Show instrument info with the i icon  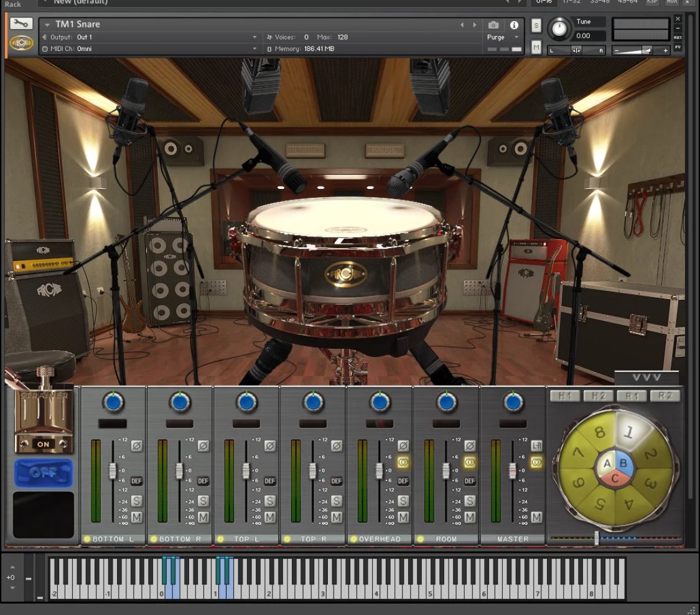pyautogui.click(x=515, y=25)
